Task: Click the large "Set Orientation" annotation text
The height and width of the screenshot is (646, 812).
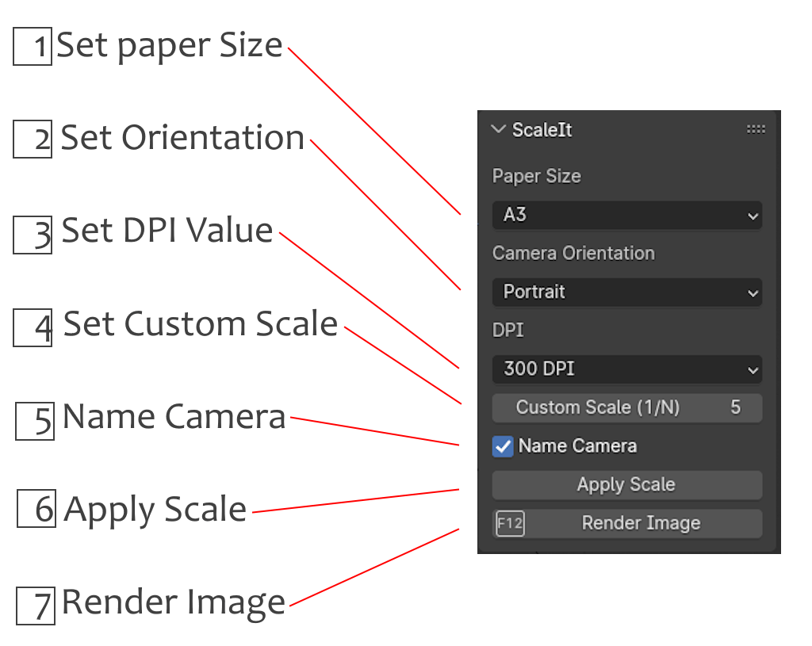Action: click(x=182, y=138)
